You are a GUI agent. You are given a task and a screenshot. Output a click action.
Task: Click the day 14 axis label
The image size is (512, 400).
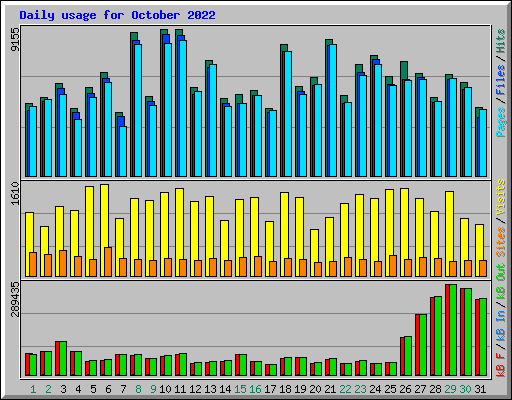pos(225,389)
